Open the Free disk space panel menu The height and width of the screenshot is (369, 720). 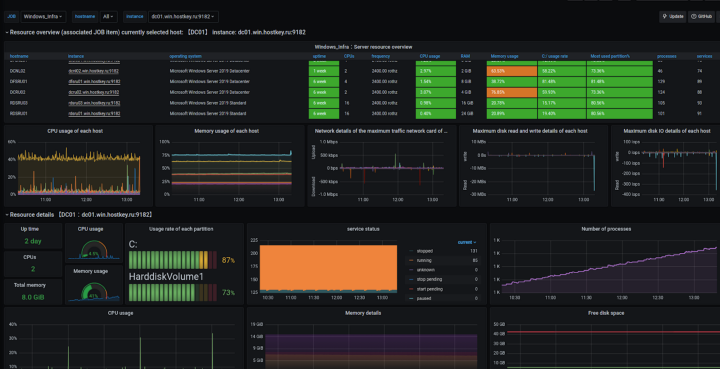pyautogui.click(x=606, y=313)
